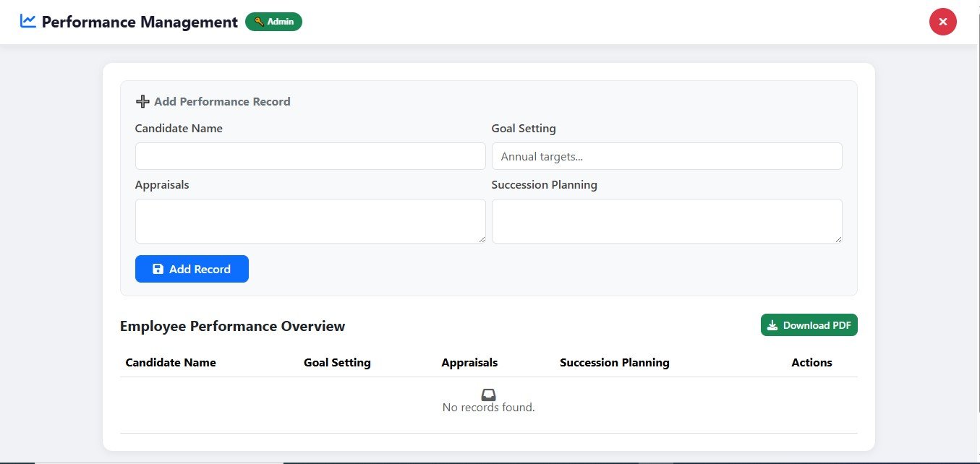
Task: Click the Add Performance Record heading text
Action: [x=222, y=102]
